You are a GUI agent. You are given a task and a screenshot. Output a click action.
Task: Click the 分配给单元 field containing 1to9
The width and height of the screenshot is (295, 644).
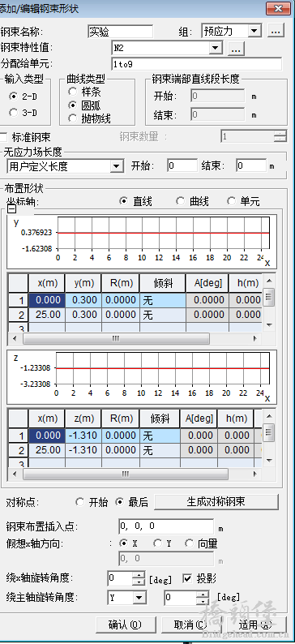[196, 64]
